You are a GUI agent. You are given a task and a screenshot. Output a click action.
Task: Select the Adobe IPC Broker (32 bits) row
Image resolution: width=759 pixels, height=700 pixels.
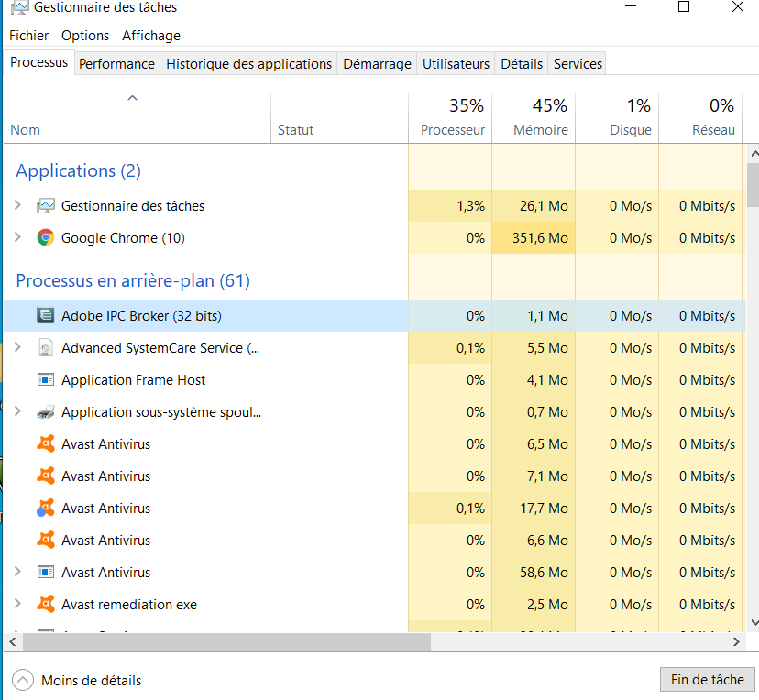(x=375, y=316)
